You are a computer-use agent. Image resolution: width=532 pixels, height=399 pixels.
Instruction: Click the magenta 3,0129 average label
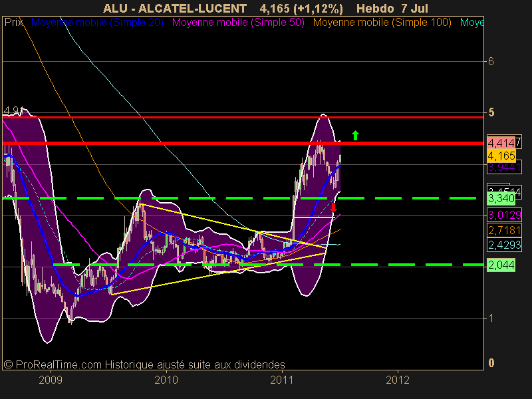point(504,215)
